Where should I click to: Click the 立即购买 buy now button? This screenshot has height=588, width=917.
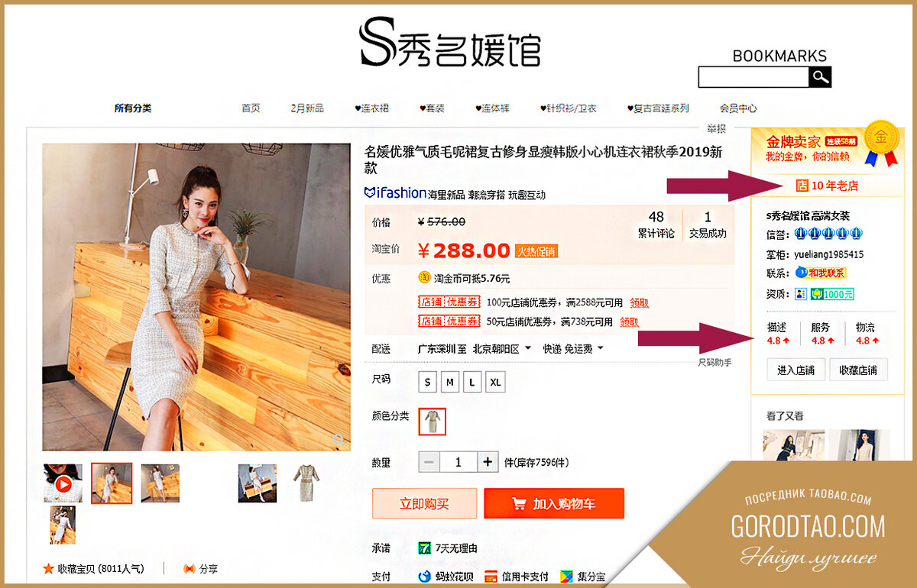pos(424,504)
